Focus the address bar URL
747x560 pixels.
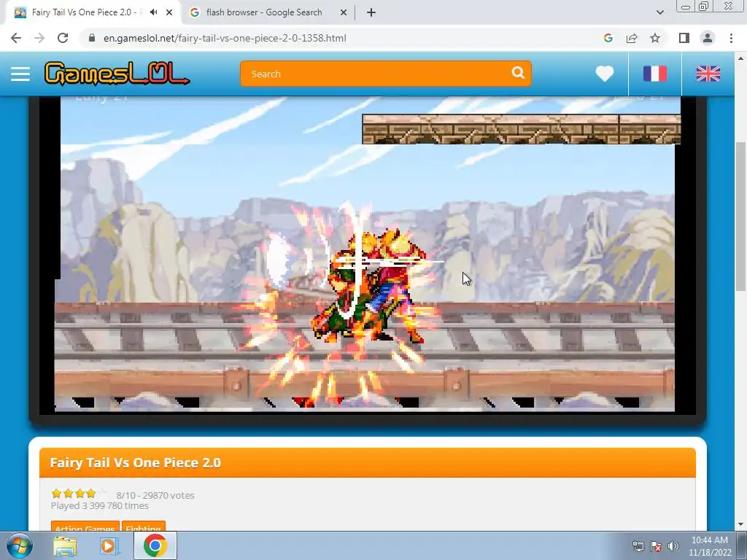click(x=225, y=38)
